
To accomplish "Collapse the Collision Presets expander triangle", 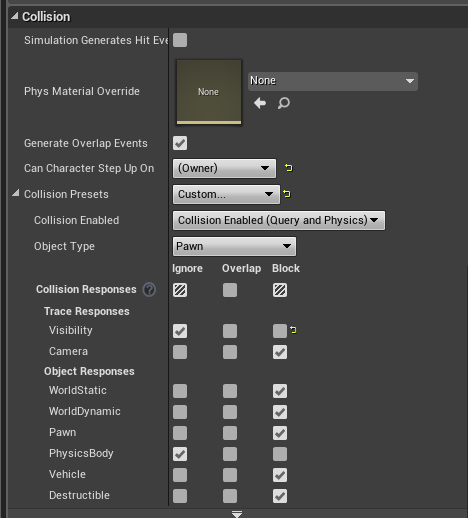I will (15, 193).
